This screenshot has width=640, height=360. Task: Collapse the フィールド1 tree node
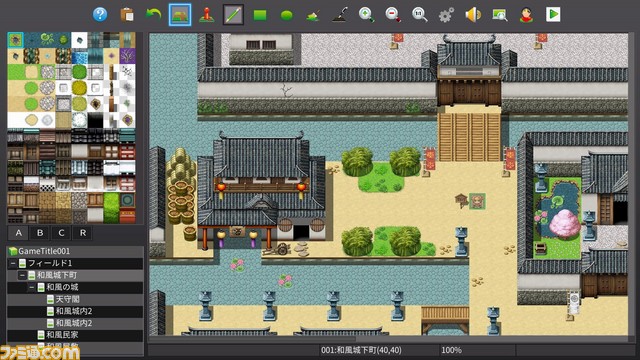tap(13, 263)
